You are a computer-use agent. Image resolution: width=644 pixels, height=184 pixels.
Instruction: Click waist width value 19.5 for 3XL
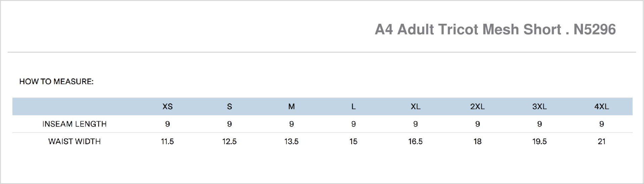(x=539, y=142)
